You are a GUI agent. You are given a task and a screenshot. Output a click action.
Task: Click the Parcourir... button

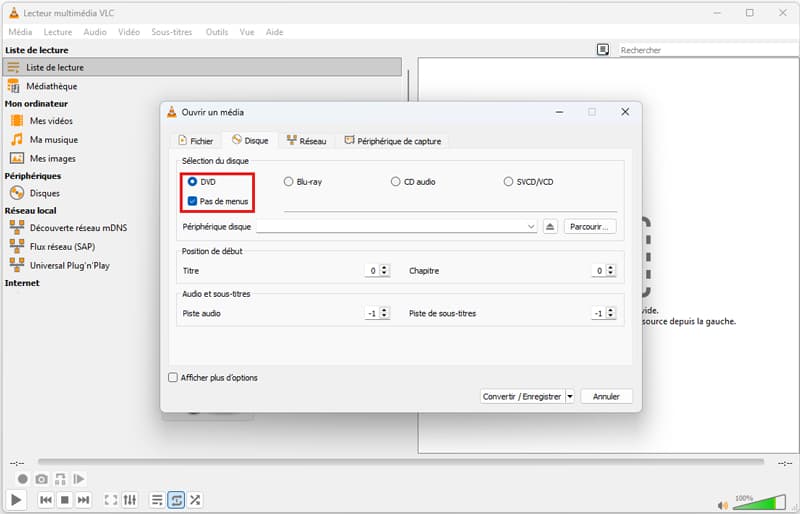590,227
